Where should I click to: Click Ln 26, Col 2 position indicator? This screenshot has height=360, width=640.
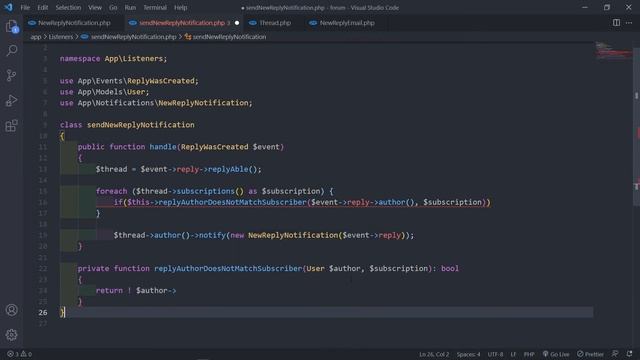tap(434, 354)
